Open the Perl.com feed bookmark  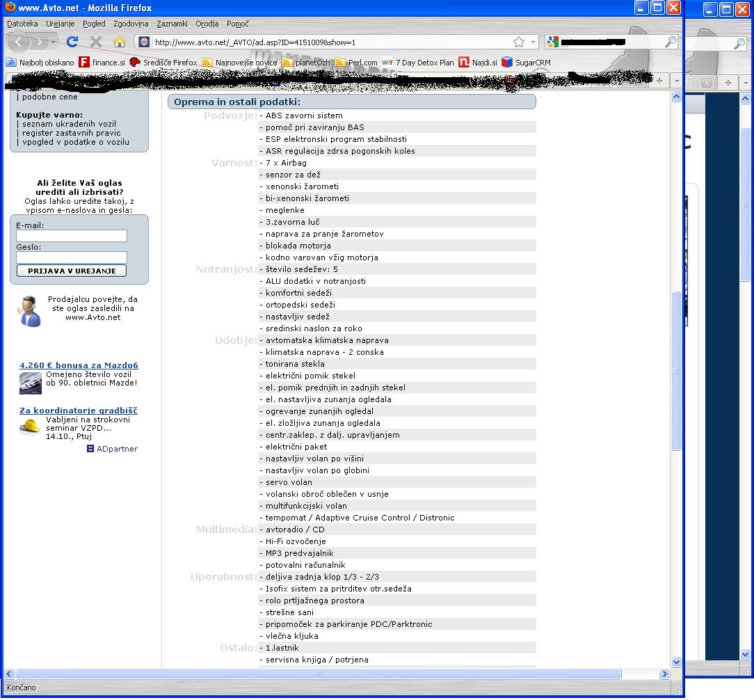[356, 63]
